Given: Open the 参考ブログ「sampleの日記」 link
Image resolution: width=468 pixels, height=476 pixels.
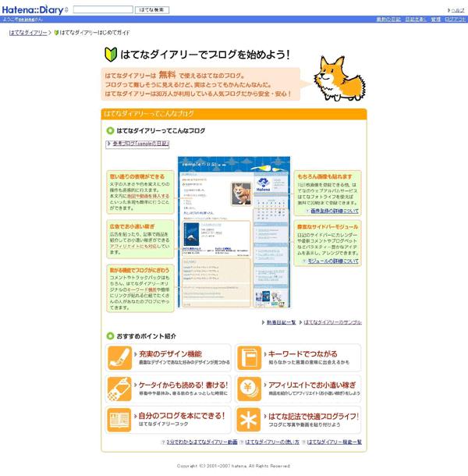Looking at the screenshot, I should coord(140,144).
